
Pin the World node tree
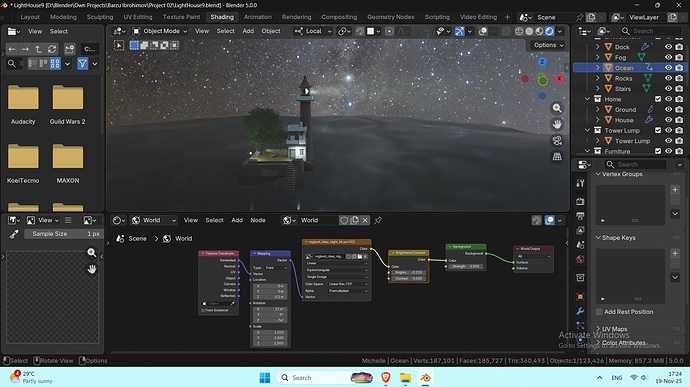[378, 220]
